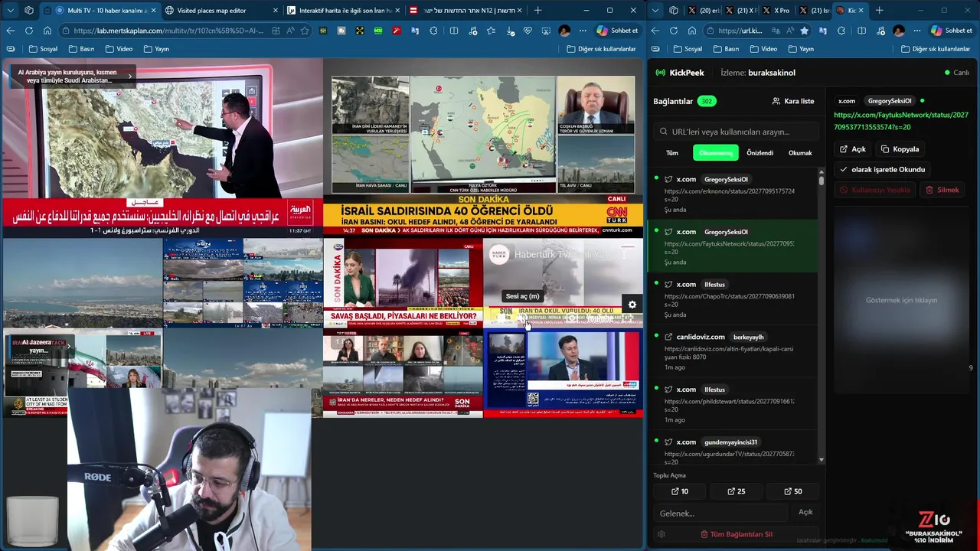Open settings gear on the Habertürk stream

click(632, 305)
